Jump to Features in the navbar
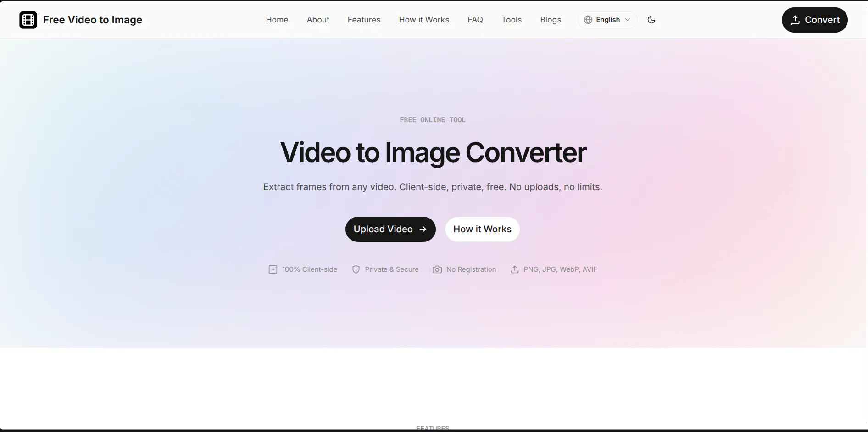The image size is (868, 432). coord(364,20)
